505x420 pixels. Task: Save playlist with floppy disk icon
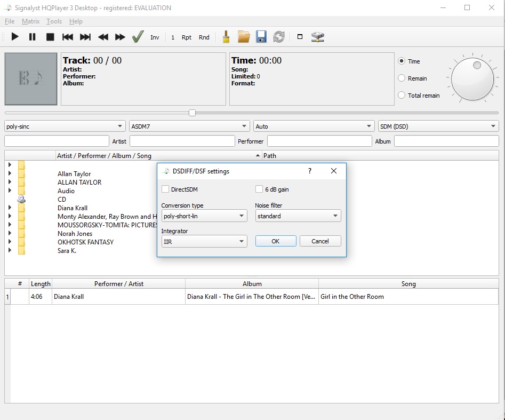tap(261, 37)
